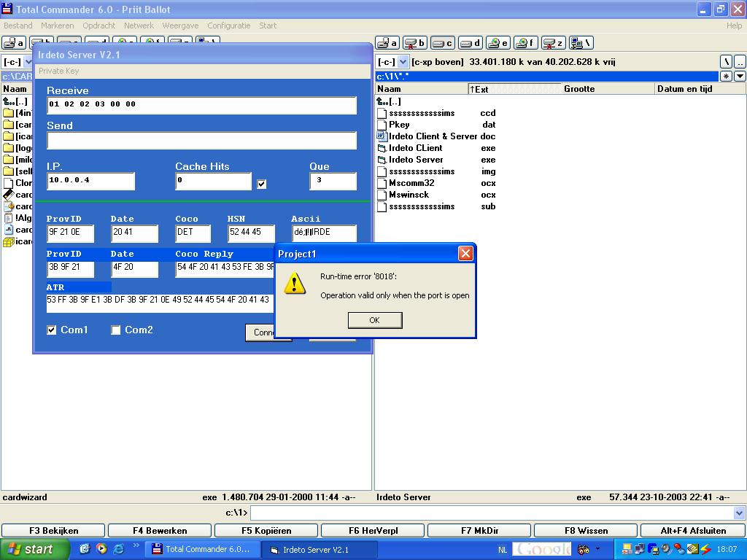Image resolution: width=747 pixels, height=560 pixels.
Task: Switch right panel to drive a
Action: (387, 43)
